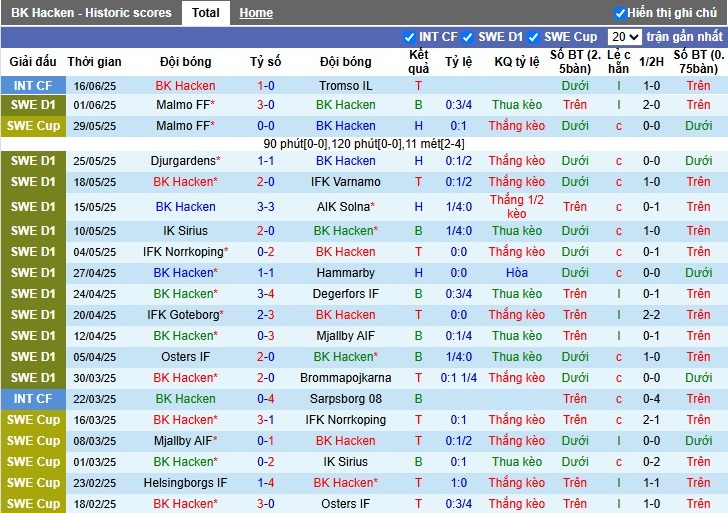Image resolution: width=728 pixels, height=513 pixels.
Task: Open Tromso IL team link
Action: pyautogui.click(x=345, y=86)
